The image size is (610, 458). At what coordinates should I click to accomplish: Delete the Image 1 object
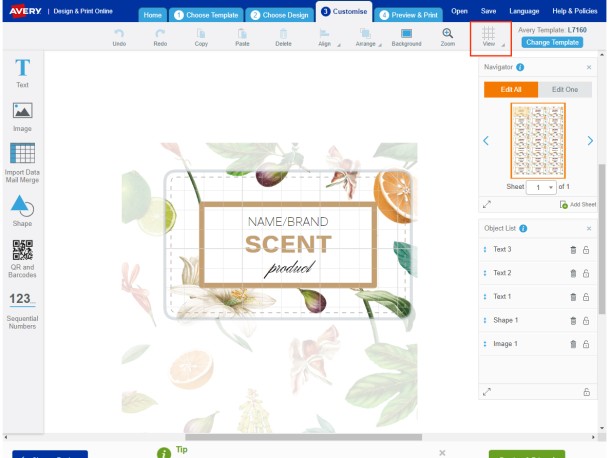[x=573, y=344]
